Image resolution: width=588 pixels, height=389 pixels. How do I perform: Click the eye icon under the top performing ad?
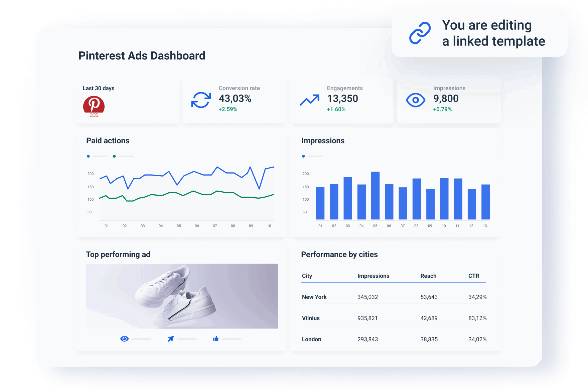[x=124, y=339]
